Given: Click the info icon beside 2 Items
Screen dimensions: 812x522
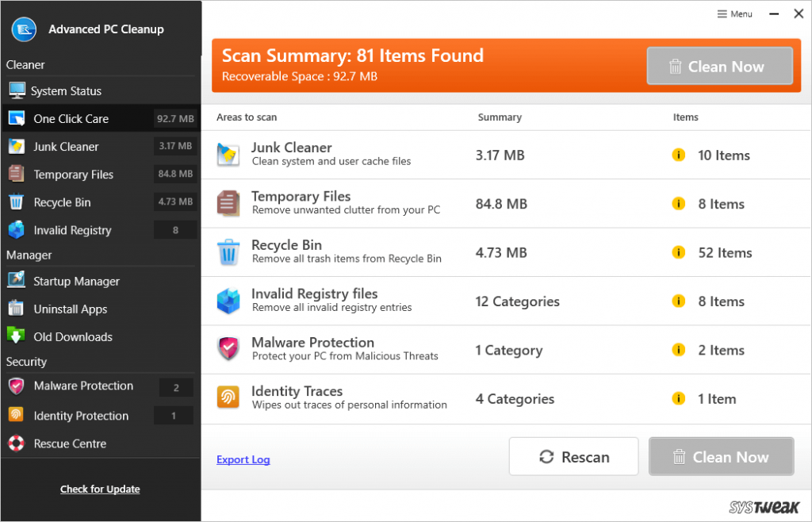Looking at the screenshot, I should point(679,350).
